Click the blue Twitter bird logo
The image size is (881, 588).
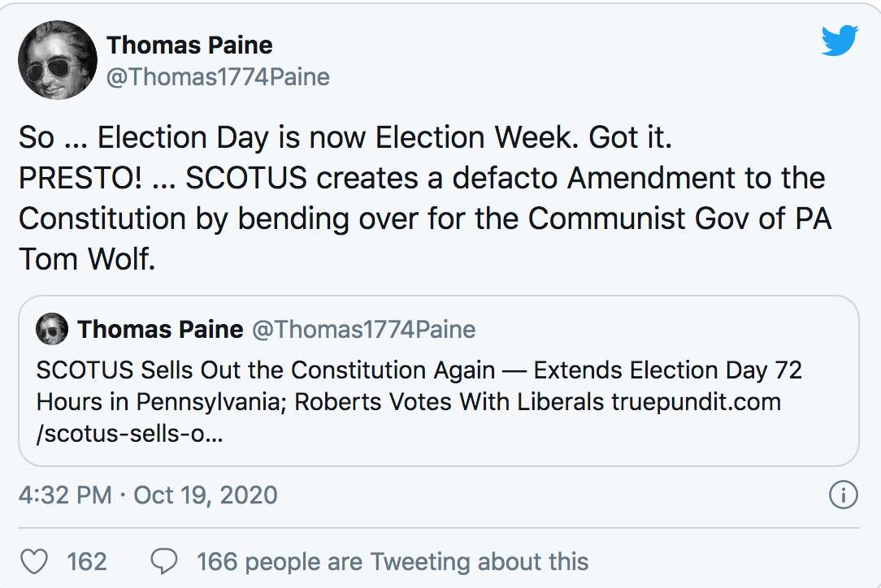click(x=840, y=41)
